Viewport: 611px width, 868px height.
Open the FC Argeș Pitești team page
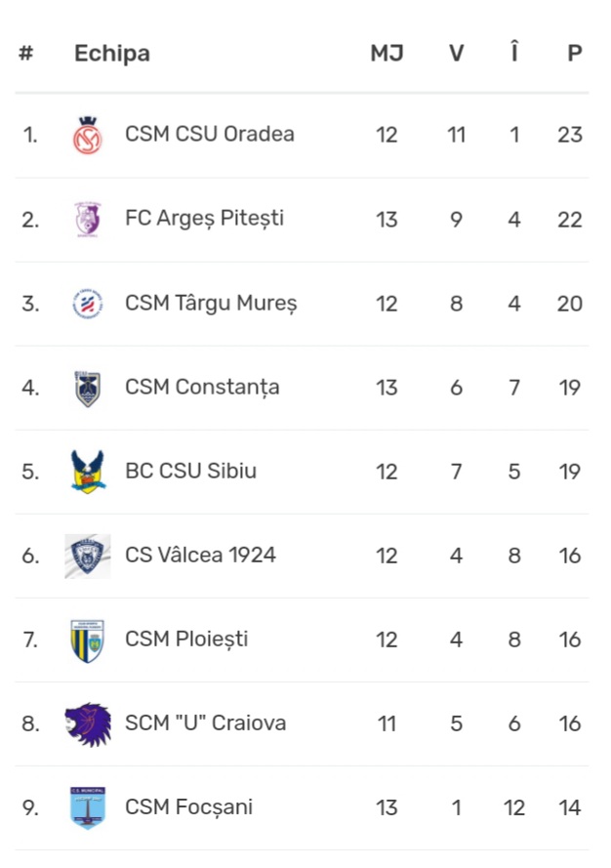click(x=204, y=220)
